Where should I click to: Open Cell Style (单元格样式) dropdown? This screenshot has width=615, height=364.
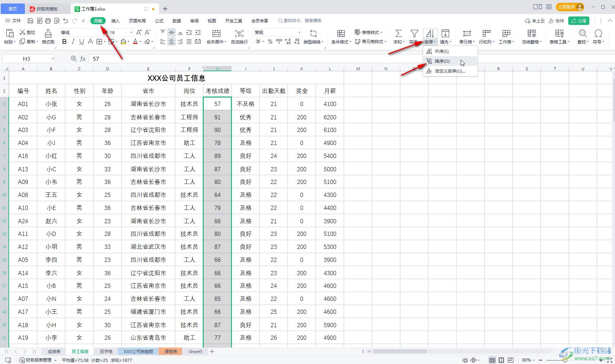(x=370, y=41)
